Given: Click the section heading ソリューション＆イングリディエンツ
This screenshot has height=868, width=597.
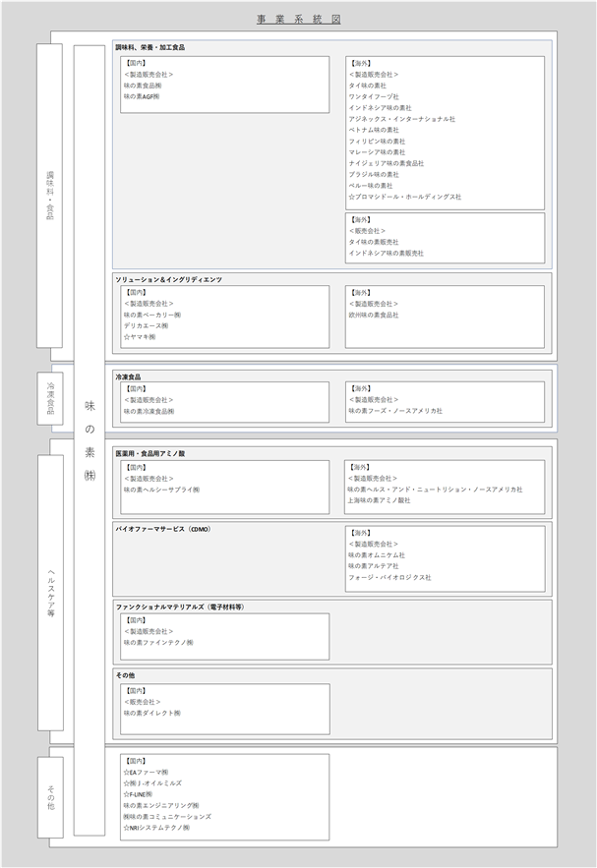Looking at the screenshot, I should tap(169, 280).
